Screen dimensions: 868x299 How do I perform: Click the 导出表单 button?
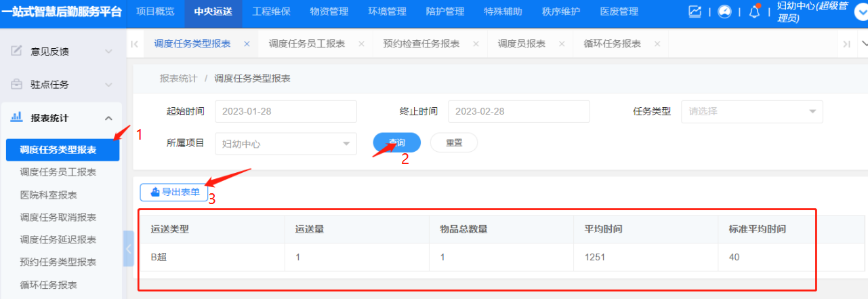(173, 192)
